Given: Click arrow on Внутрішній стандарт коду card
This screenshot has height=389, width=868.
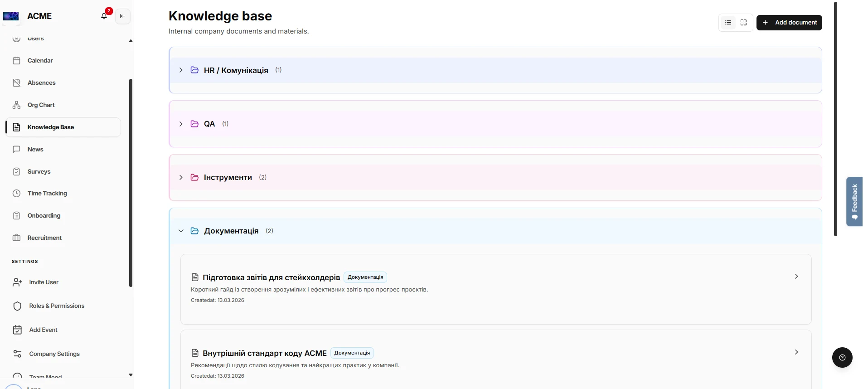Looking at the screenshot, I should click(x=796, y=352).
